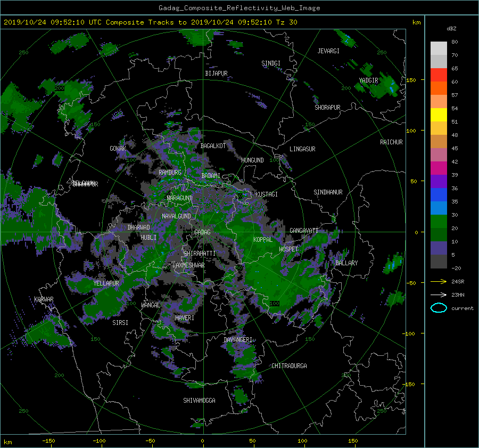Select the BIJAPUR city label
The image size is (479, 448).
[x=216, y=74]
